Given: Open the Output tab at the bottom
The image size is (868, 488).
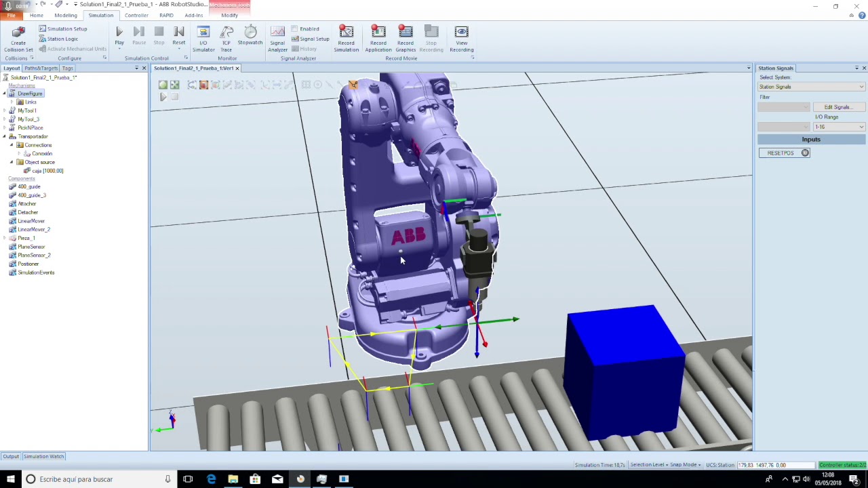Looking at the screenshot, I should [x=11, y=456].
